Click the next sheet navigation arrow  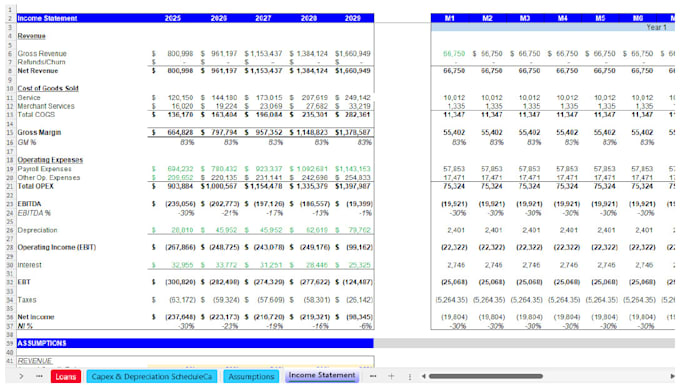(21, 376)
